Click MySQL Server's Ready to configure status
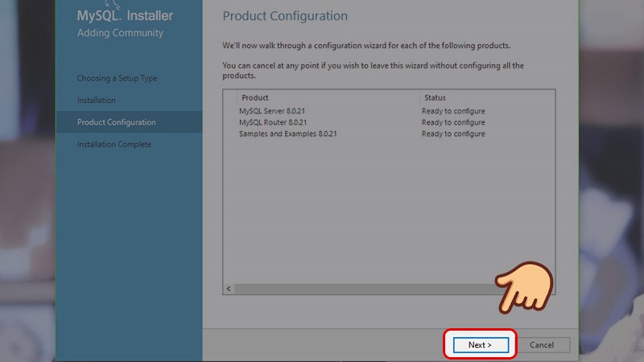 point(453,111)
